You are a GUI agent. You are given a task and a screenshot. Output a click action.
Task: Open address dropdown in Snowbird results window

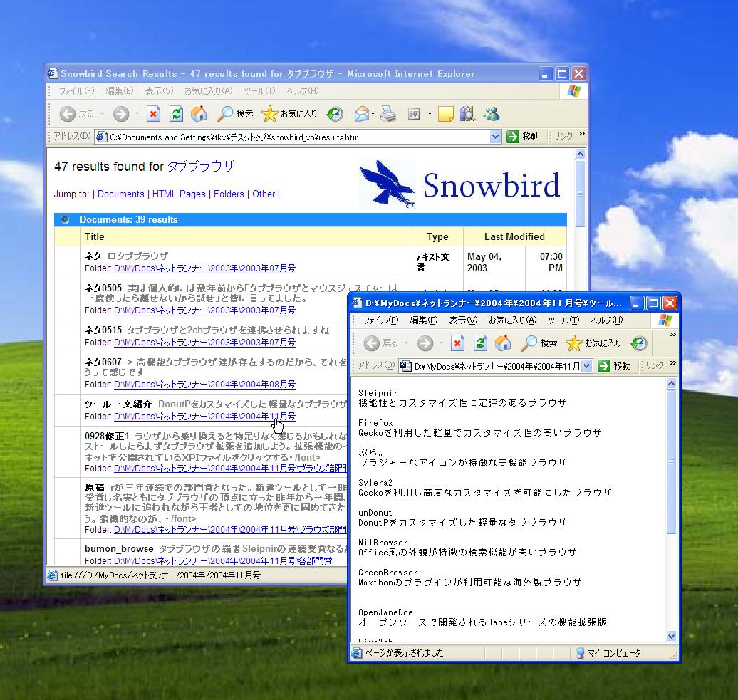pyautogui.click(x=495, y=137)
